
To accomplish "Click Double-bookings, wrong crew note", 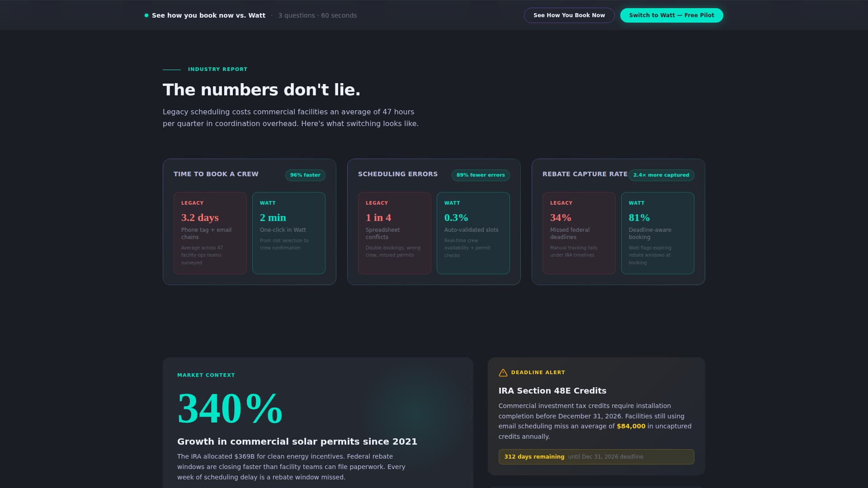I will [x=393, y=252].
